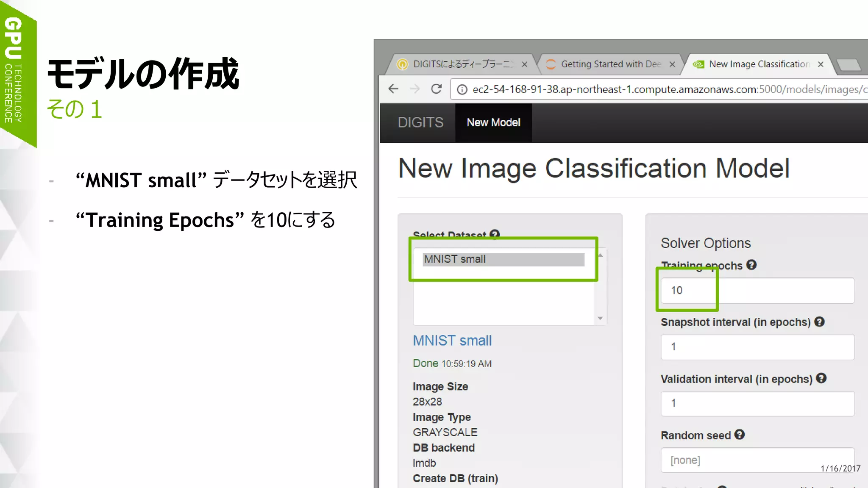Select MNIST small in dataset list
The height and width of the screenshot is (488, 868).
tap(504, 259)
